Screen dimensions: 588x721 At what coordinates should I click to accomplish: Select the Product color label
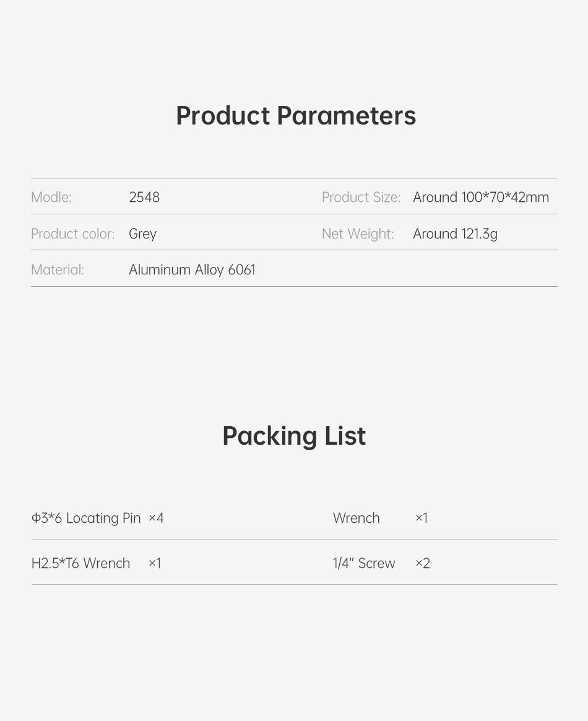[x=72, y=234]
